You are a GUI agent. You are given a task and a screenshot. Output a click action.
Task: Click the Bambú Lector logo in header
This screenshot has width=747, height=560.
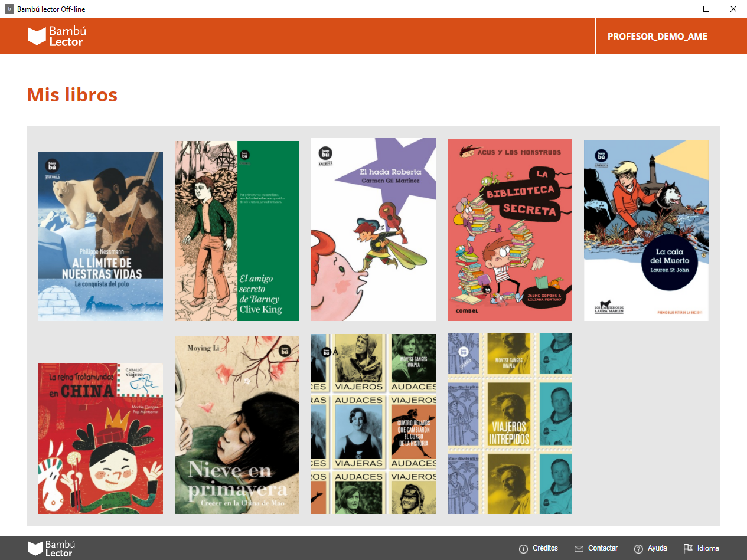(56, 36)
